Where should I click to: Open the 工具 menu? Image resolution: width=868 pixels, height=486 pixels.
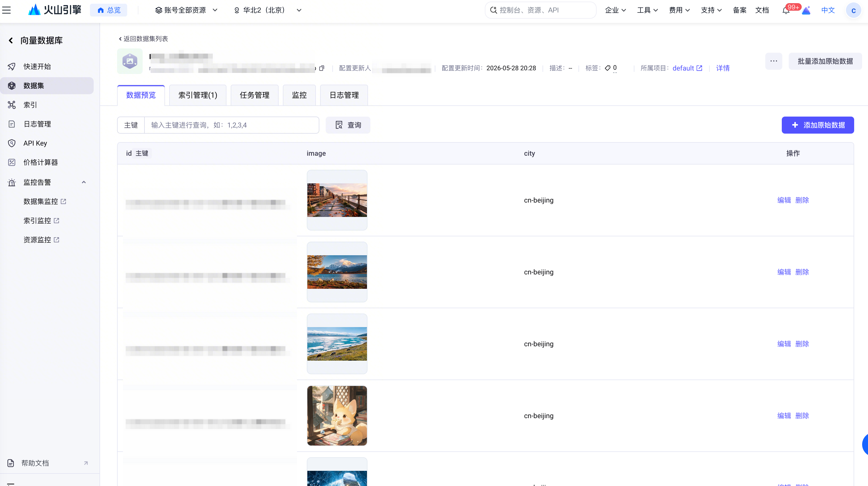pyautogui.click(x=647, y=10)
